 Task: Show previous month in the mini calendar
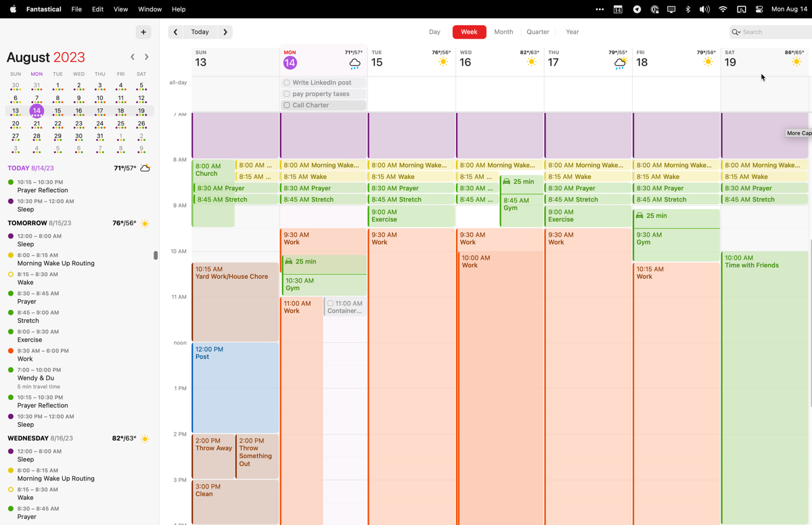[133, 58]
